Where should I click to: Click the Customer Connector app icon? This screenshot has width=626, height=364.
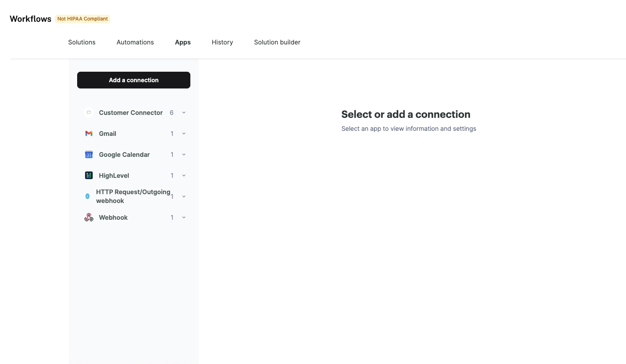[x=89, y=112]
